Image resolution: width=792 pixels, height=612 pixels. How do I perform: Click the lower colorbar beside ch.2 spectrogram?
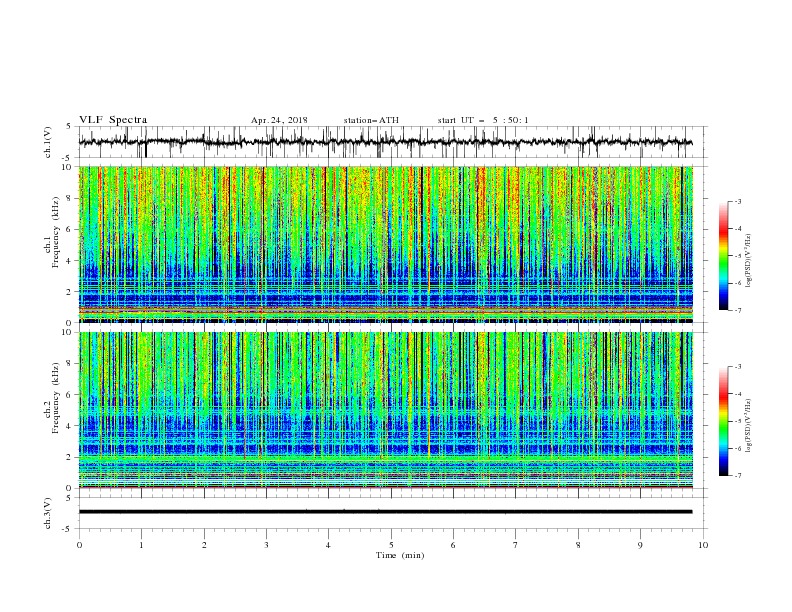(x=723, y=421)
